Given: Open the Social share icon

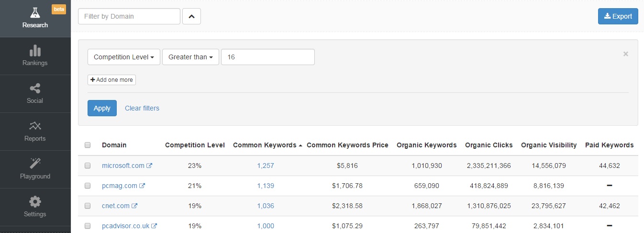Looking at the screenshot, I should tap(35, 88).
